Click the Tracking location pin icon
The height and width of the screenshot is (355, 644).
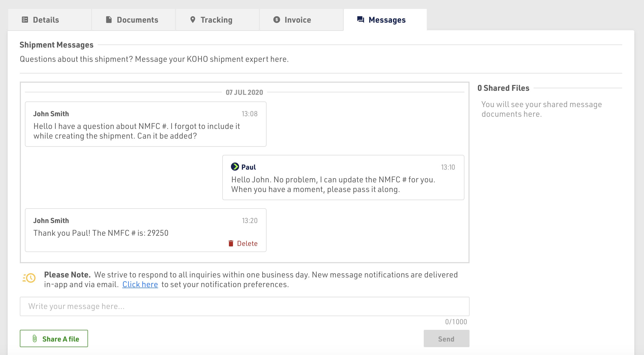(193, 20)
